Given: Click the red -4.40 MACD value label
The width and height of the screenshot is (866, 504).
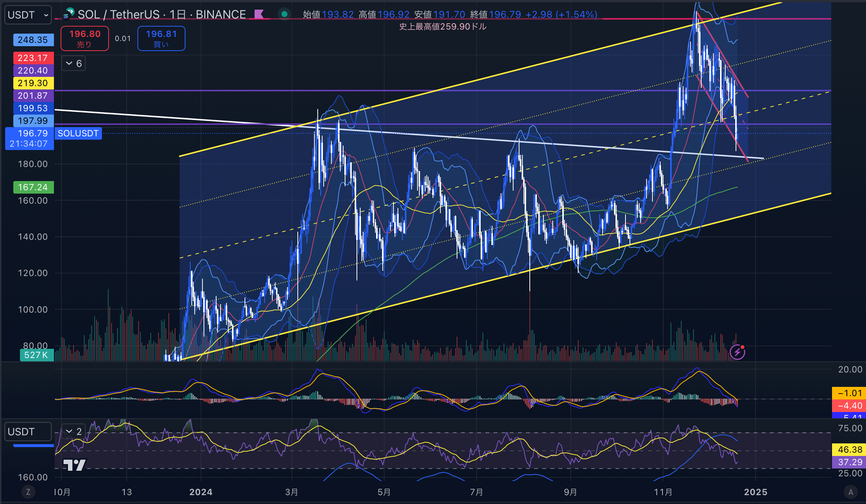Looking at the screenshot, I should click(x=849, y=406).
